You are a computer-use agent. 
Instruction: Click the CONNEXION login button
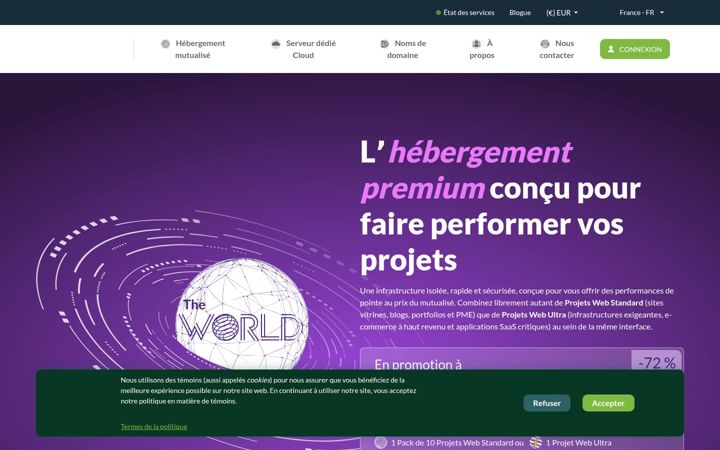pyautogui.click(x=635, y=49)
